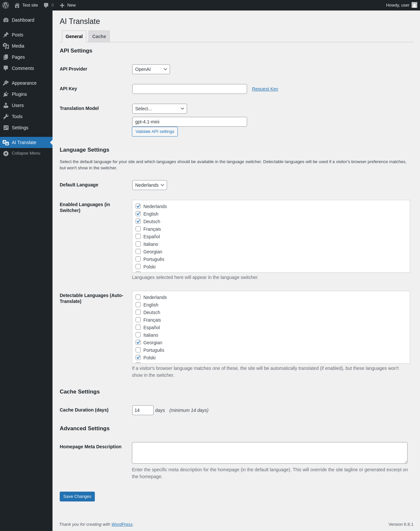Click the Posts pushpin icon
The width and height of the screenshot is (420, 531).
click(6, 35)
